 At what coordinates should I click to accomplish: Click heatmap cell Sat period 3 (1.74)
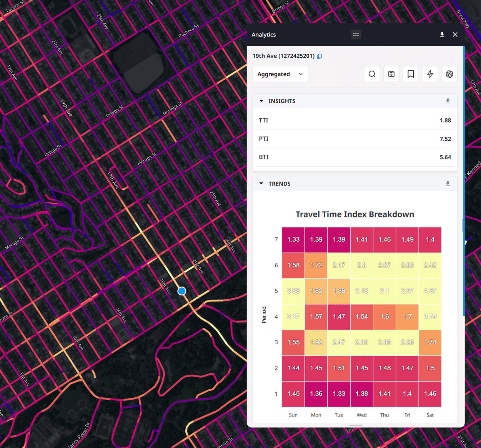click(x=430, y=342)
